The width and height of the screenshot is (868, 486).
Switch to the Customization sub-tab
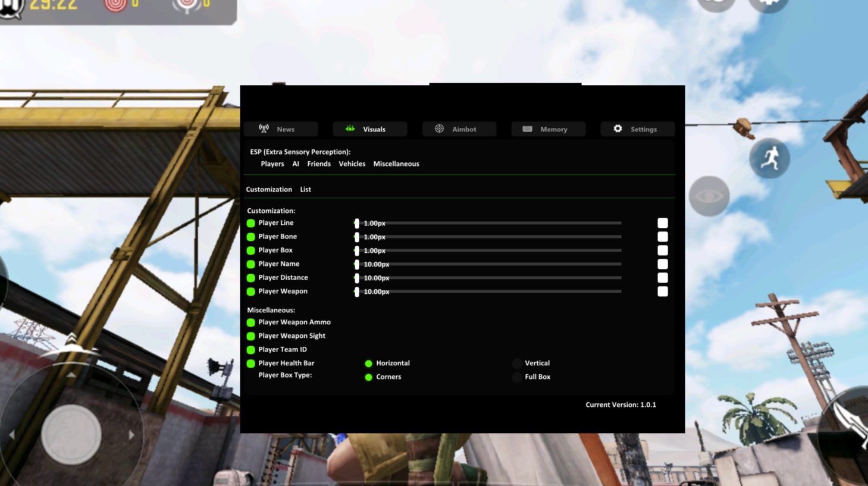[269, 189]
